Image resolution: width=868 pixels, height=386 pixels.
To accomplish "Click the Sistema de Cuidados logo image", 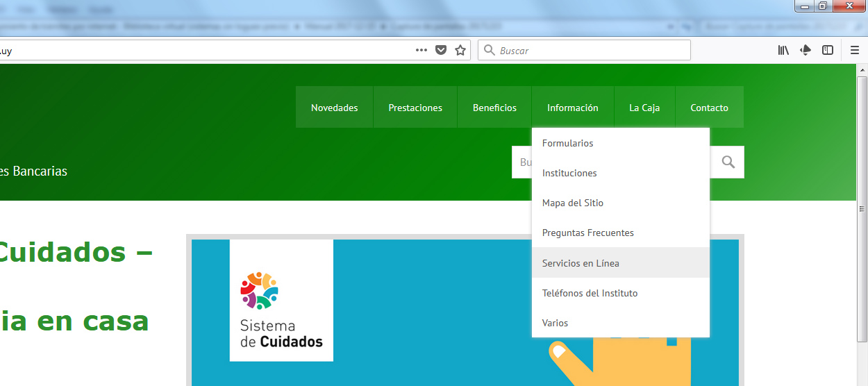I will [281, 300].
